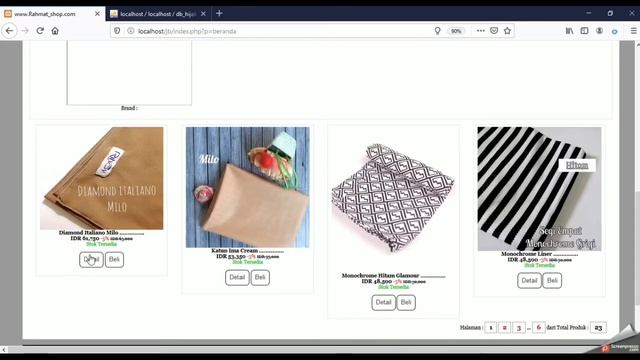This screenshot has width=640, height=360.
Task: Go to pagination page 3
Action: click(519, 328)
